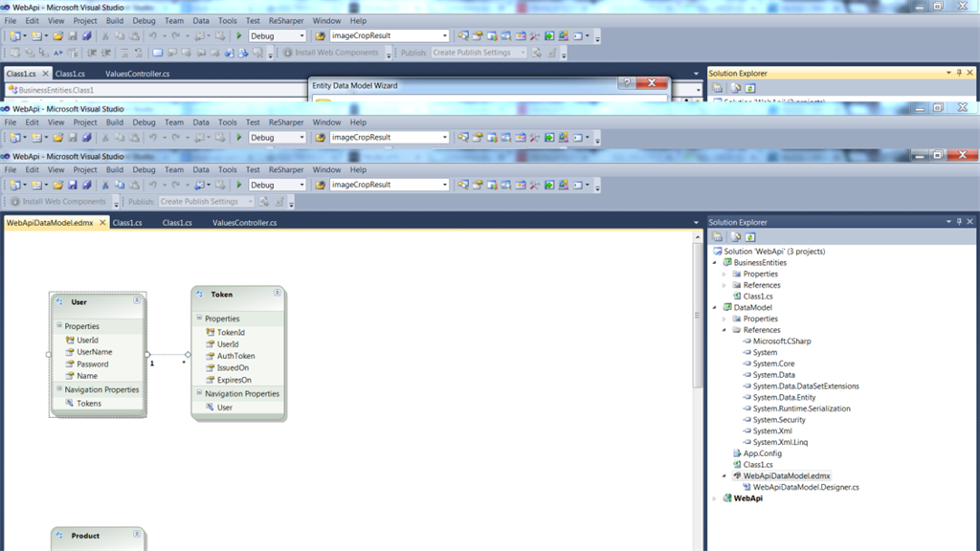Switch to WebApiDataModel.edmx tab

click(50, 222)
